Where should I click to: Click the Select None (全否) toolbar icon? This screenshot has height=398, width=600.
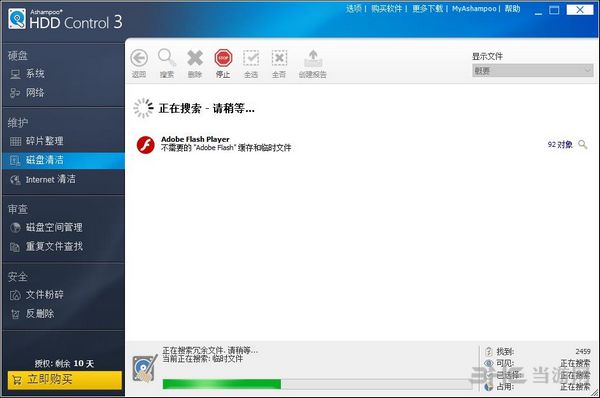point(279,59)
